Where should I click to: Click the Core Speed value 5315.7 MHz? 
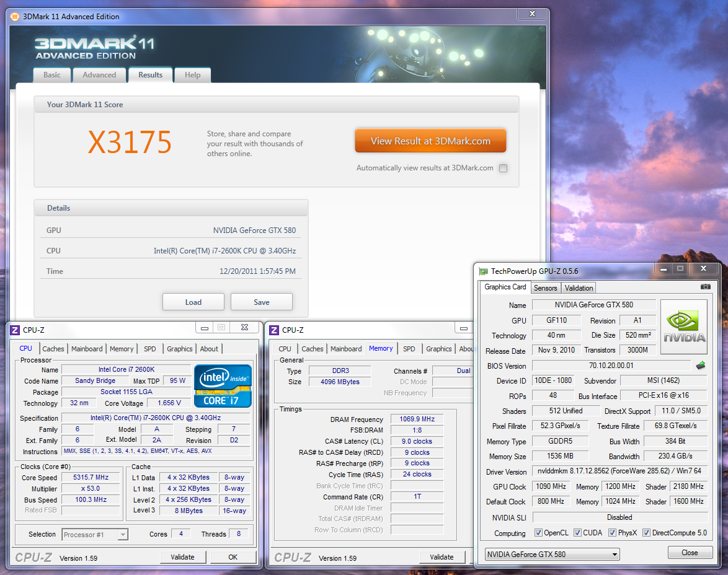(91, 477)
